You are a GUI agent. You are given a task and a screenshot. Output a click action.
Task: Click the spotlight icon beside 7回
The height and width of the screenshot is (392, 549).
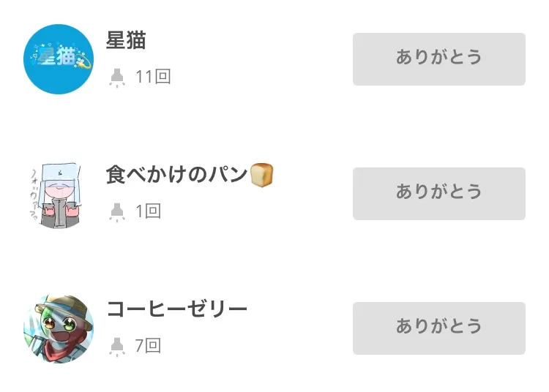[116, 346]
